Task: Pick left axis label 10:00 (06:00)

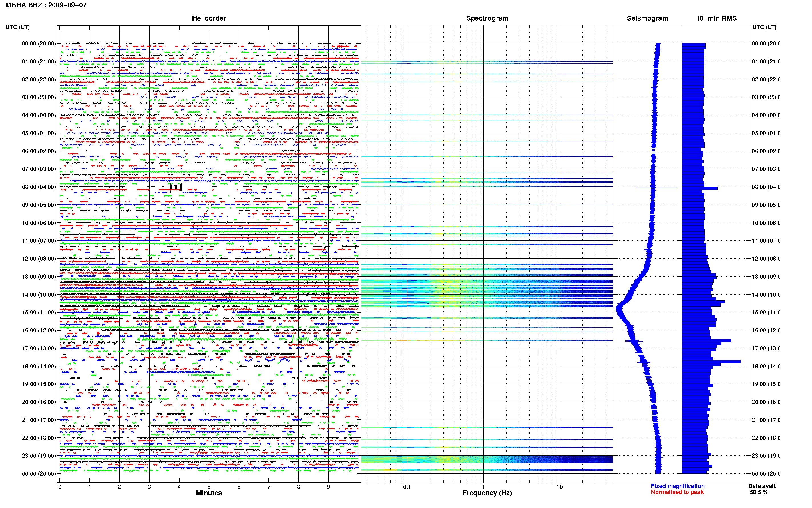Action: [x=39, y=223]
